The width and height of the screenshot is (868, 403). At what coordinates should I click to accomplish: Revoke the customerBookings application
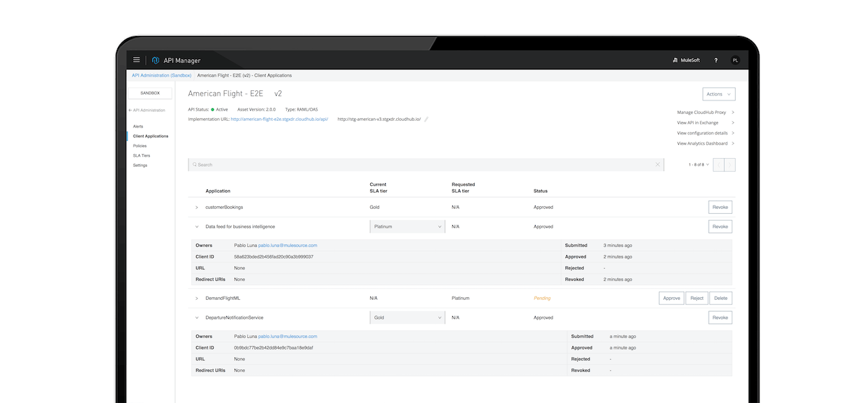[x=720, y=207]
